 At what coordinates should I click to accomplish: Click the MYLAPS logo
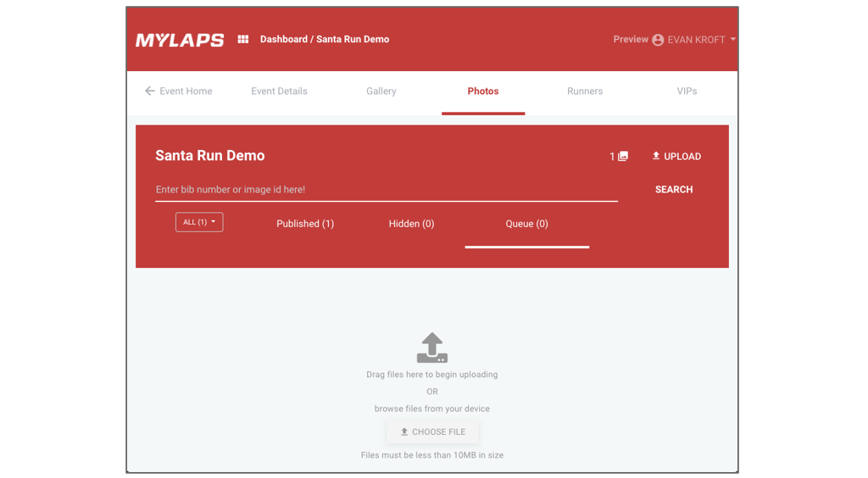pyautogui.click(x=180, y=40)
